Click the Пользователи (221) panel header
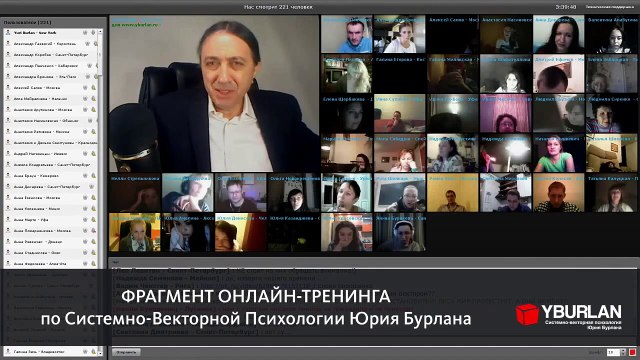This screenshot has height=360, width=640. pyautogui.click(x=27, y=22)
